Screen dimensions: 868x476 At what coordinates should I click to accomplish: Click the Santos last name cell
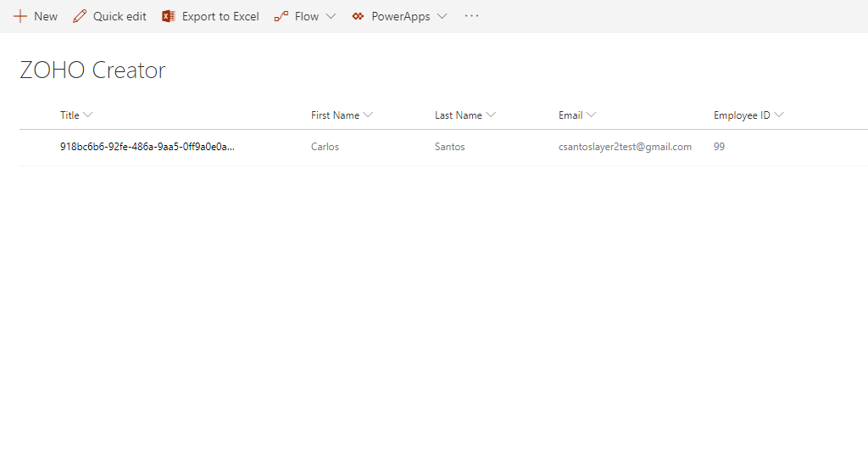[x=449, y=147]
